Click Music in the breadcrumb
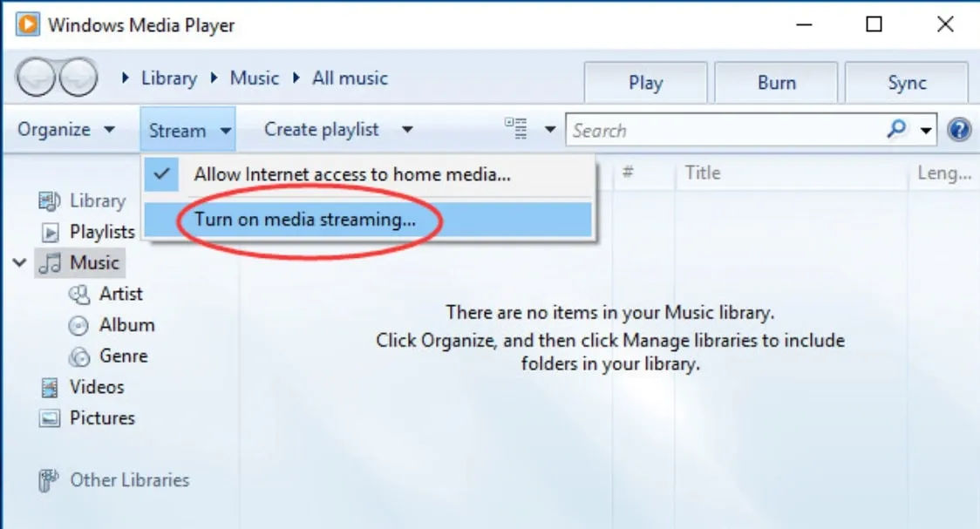 [255, 78]
